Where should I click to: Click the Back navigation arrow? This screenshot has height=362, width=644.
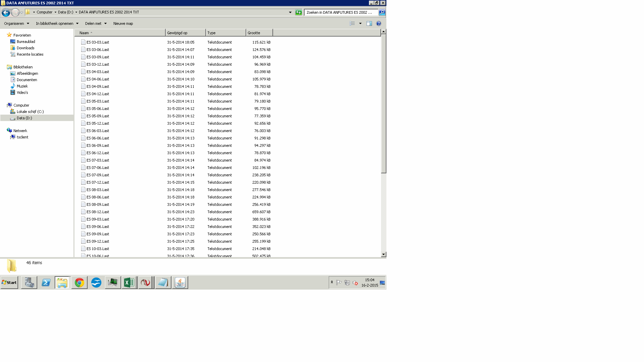[x=6, y=13]
